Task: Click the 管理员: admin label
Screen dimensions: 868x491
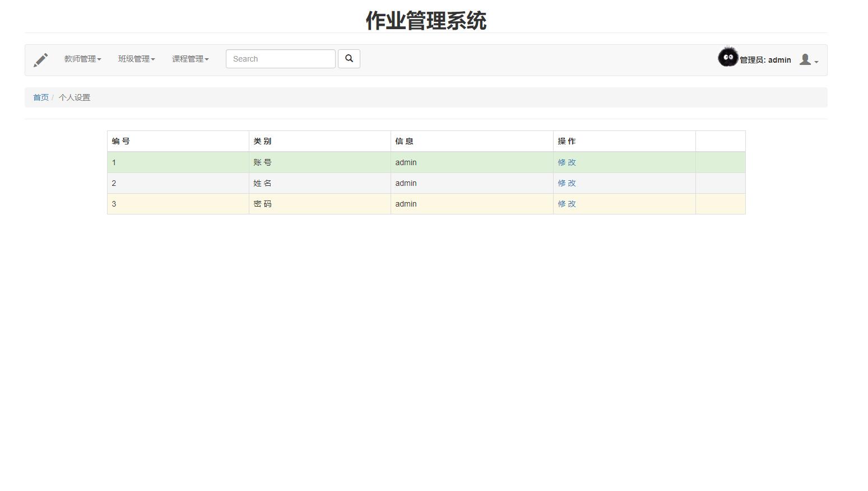Action: (765, 60)
